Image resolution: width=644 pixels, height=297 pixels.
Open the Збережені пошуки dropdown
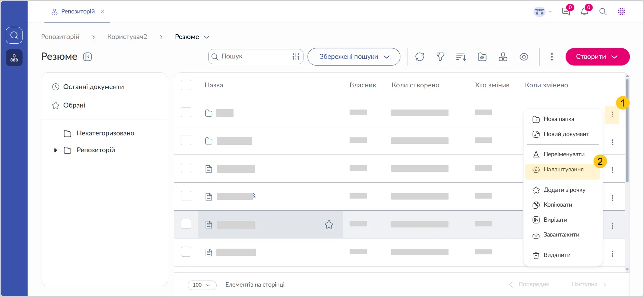click(x=354, y=57)
